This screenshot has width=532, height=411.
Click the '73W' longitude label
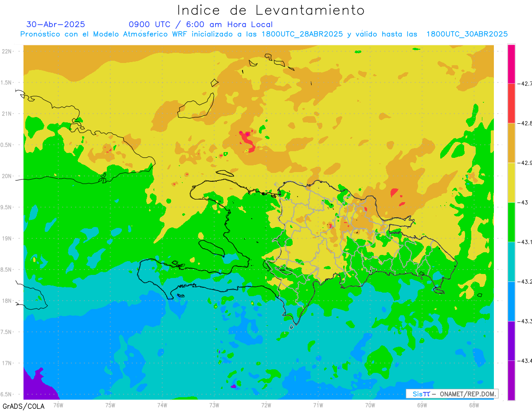tap(214, 405)
